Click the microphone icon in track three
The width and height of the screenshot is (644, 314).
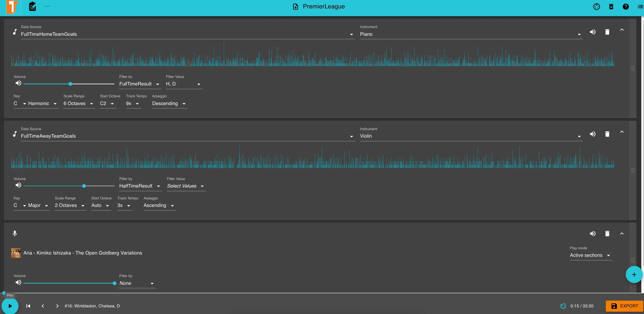(15, 233)
